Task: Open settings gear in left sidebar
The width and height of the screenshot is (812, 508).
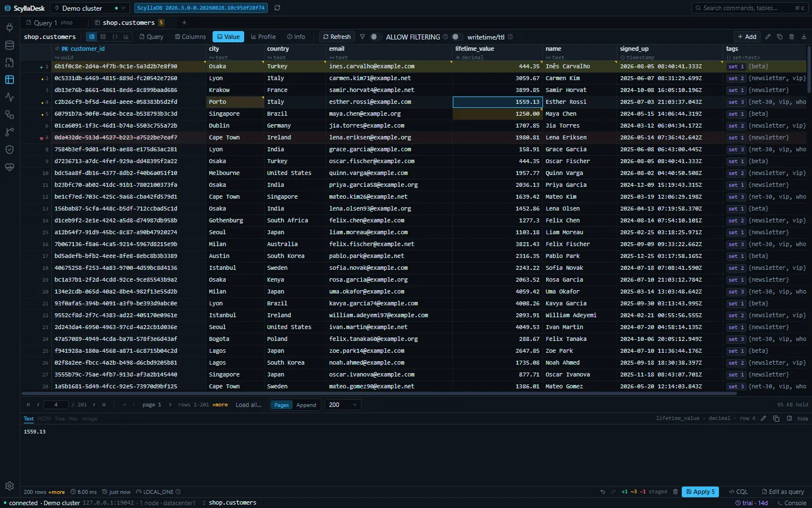Action: (9, 486)
